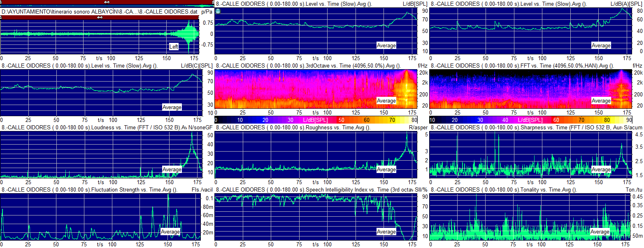
Task: Select the Average label in the Roughness plot
Action: 386,169
